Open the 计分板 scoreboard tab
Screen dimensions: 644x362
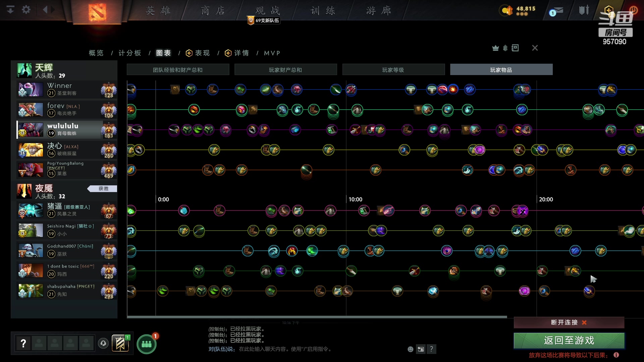pyautogui.click(x=130, y=53)
